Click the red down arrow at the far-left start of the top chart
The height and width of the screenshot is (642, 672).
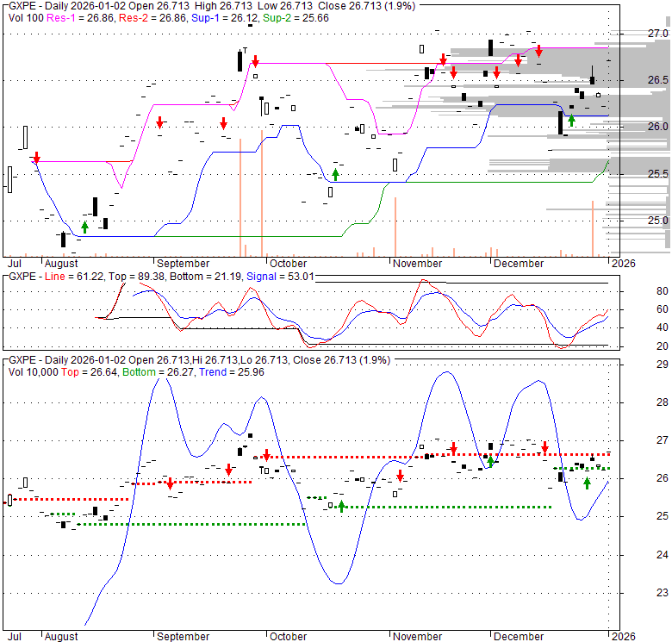click(x=36, y=158)
